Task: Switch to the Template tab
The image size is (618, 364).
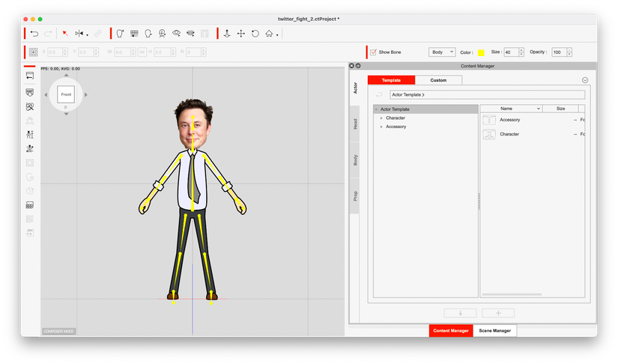Action: point(391,80)
